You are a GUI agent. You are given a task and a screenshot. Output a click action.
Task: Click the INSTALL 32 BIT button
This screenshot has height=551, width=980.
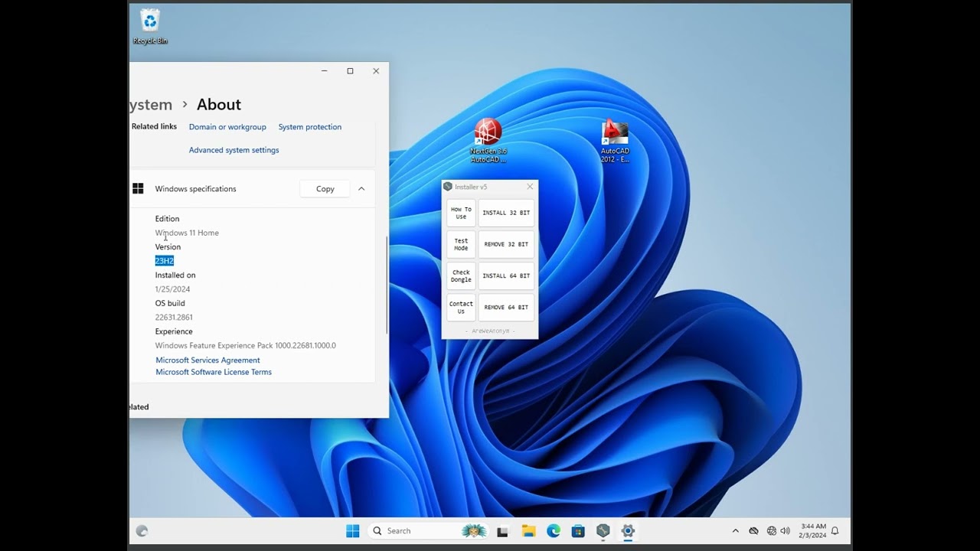[506, 213]
